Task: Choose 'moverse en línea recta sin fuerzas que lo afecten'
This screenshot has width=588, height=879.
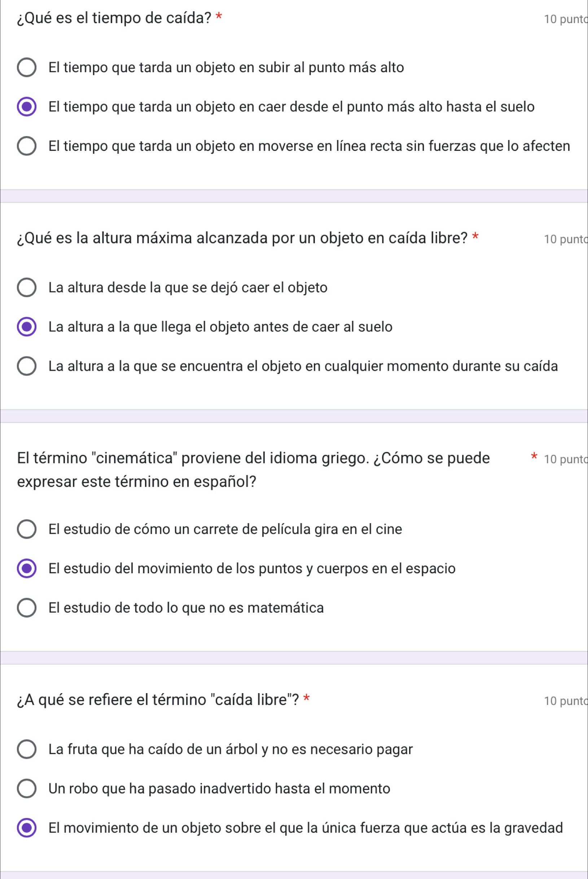Action: pyautogui.click(x=27, y=147)
